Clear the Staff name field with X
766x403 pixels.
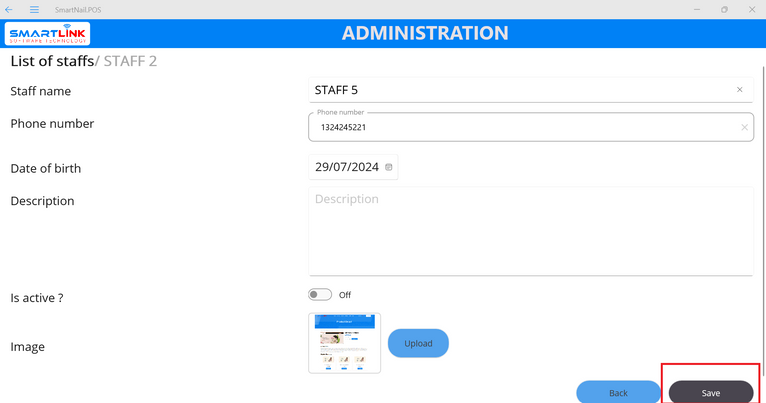[x=740, y=90]
